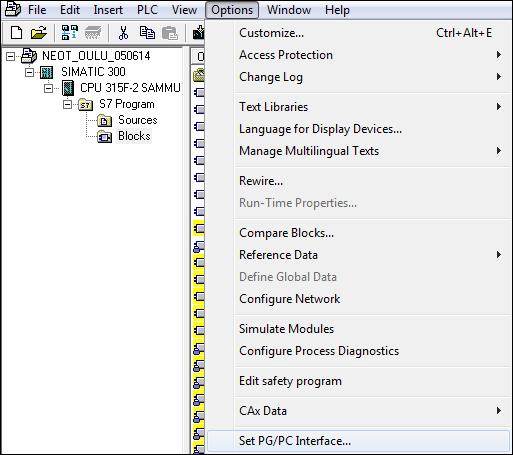
Task: Click the S7 Memory Card toolbar icon
Action: tap(93, 33)
